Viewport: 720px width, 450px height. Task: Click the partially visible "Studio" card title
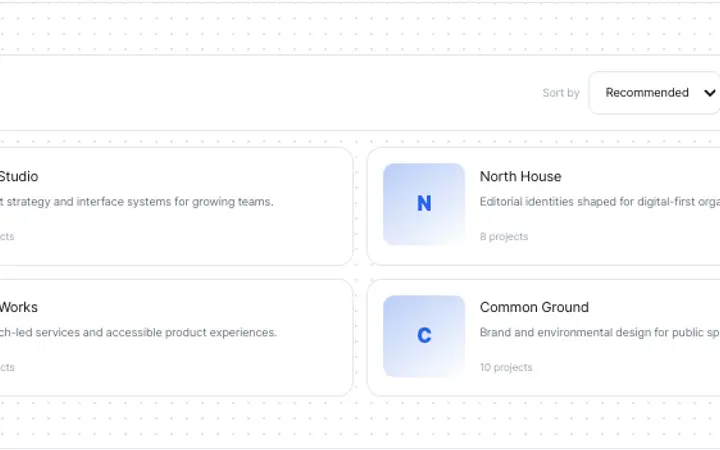pyautogui.click(x=19, y=176)
